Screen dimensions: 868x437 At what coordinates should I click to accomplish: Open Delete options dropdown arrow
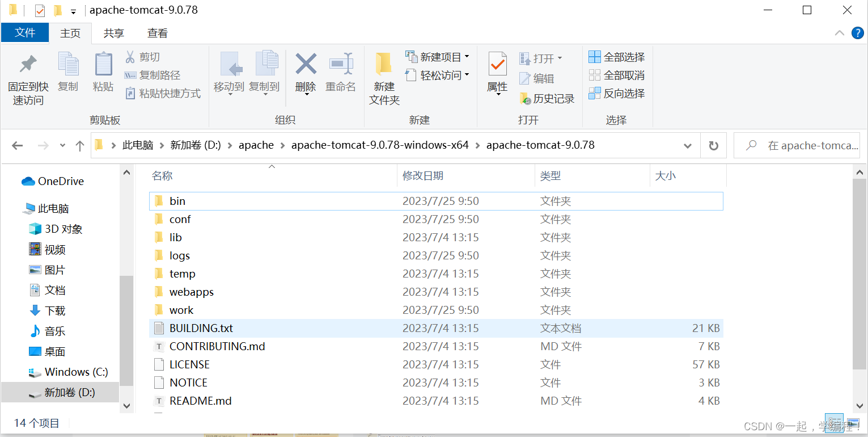[x=306, y=95]
